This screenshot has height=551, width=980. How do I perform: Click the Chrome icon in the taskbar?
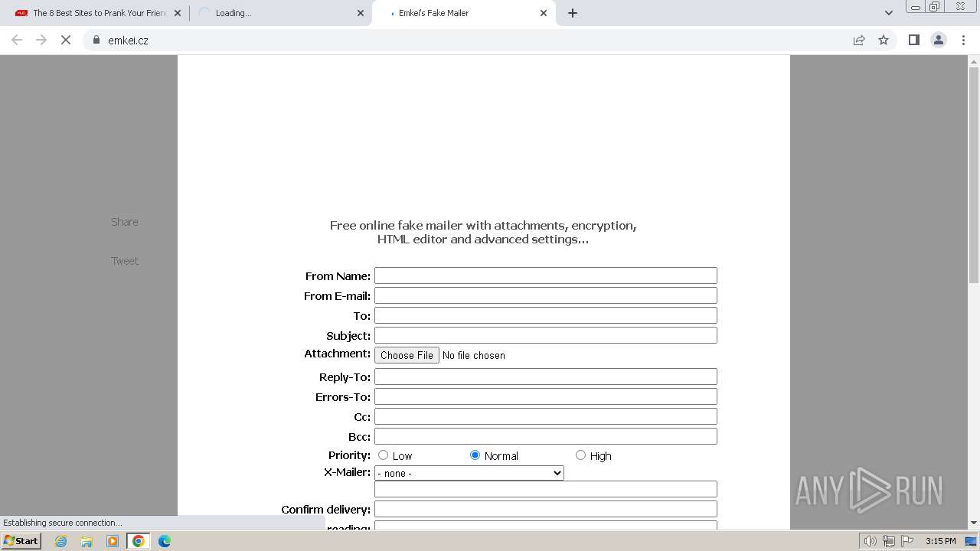tap(139, 541)
